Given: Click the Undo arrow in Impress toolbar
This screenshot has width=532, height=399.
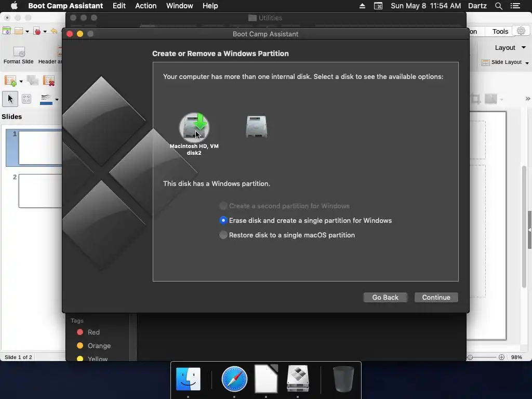Looking at the screenshot, I should [54, 31].
